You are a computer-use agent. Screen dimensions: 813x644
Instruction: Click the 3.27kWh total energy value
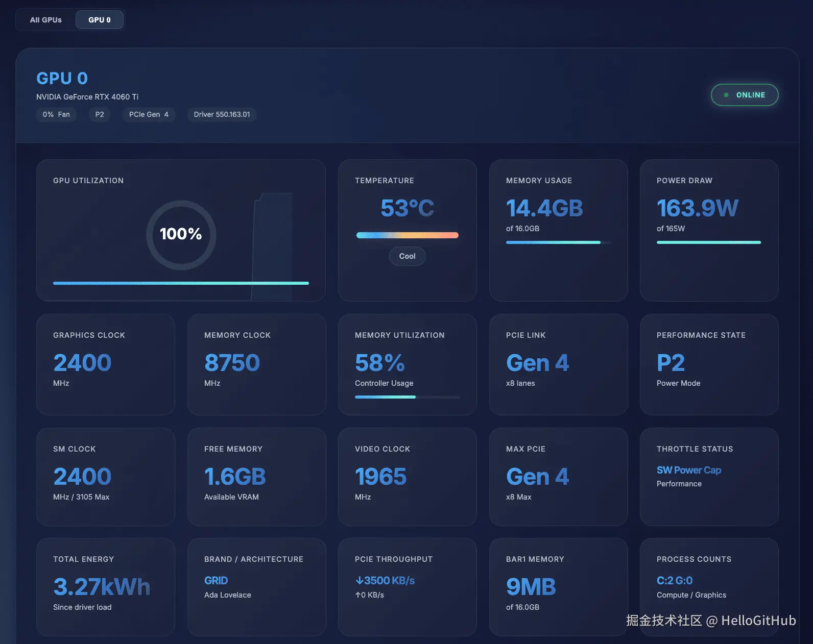(x=102, y=587)
